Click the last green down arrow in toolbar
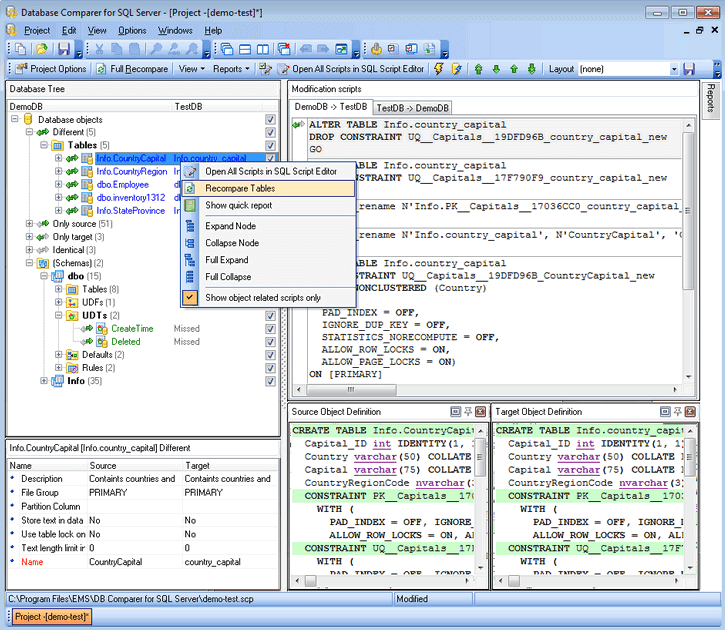This screenshot has height=630, width=725. point(532,69)
